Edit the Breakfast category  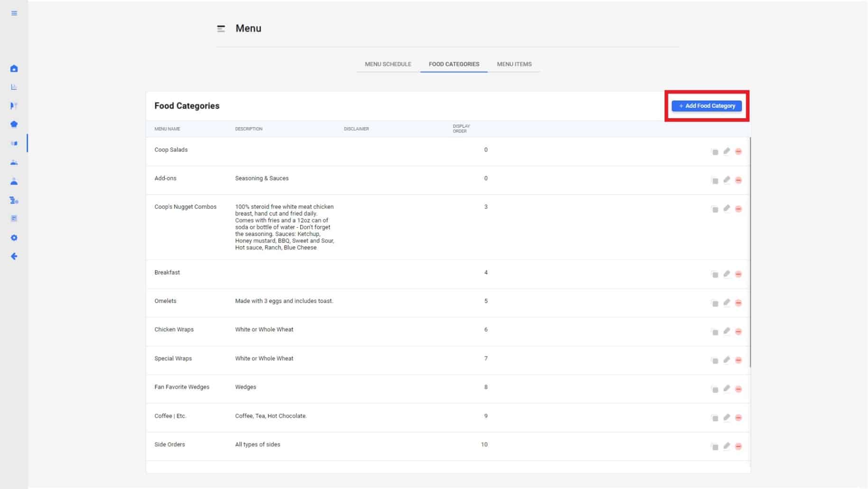point(727,273)
